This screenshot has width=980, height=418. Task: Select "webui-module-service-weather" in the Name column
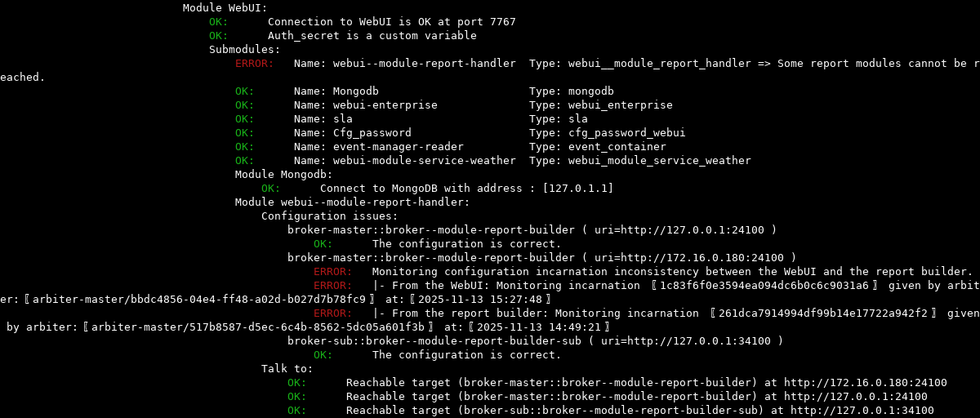pyautogui.click(x=424, y=161)
